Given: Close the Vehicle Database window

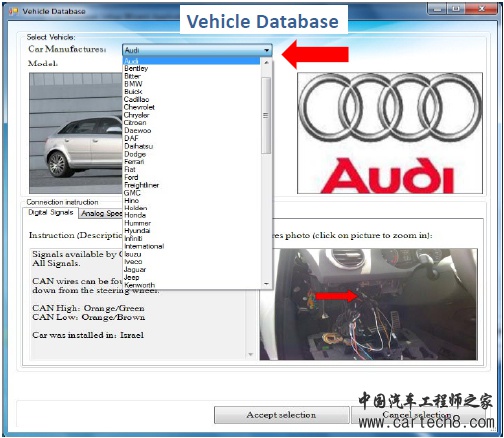Looking at the screenshot, I should tap(481, 9).
